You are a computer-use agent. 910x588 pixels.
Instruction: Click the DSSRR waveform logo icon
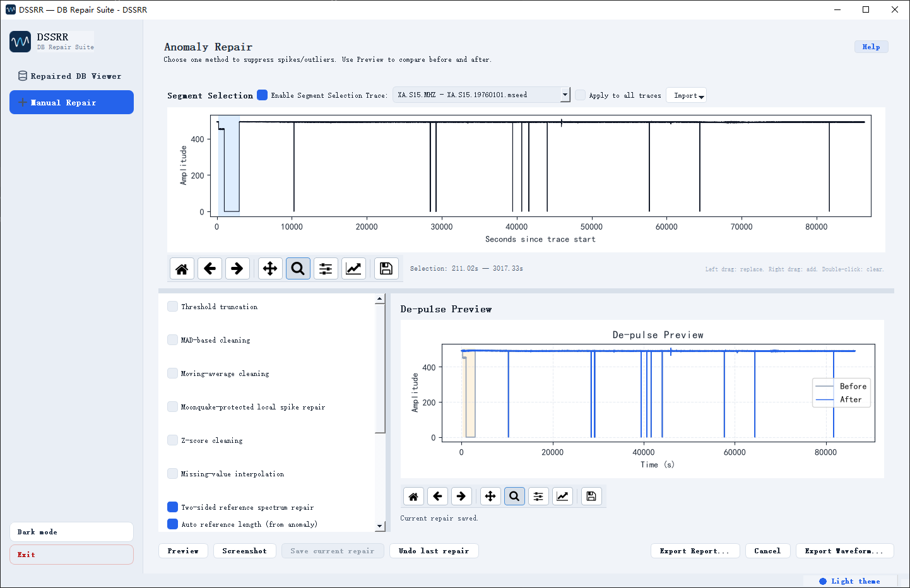(x=20, y=42)
